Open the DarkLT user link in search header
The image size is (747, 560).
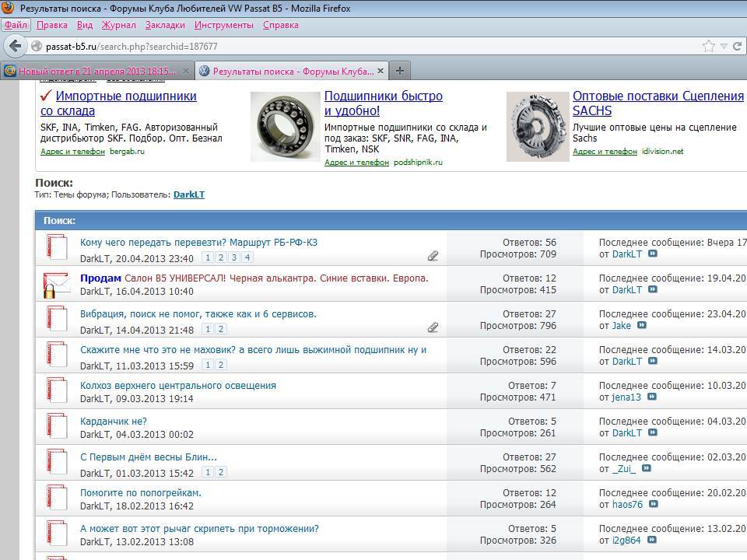(x=189, y=194)
